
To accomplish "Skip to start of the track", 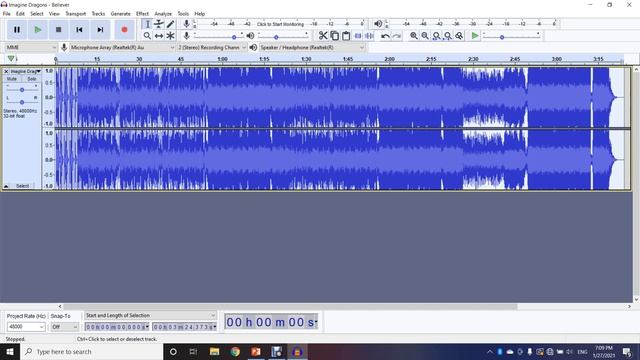I will 79,29.
